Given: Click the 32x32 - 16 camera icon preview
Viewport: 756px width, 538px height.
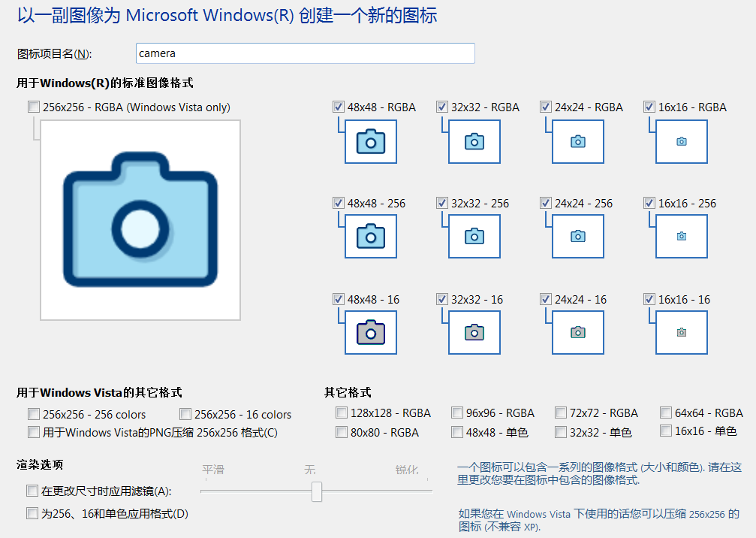Looking at the screenshot, I should 473,332.
